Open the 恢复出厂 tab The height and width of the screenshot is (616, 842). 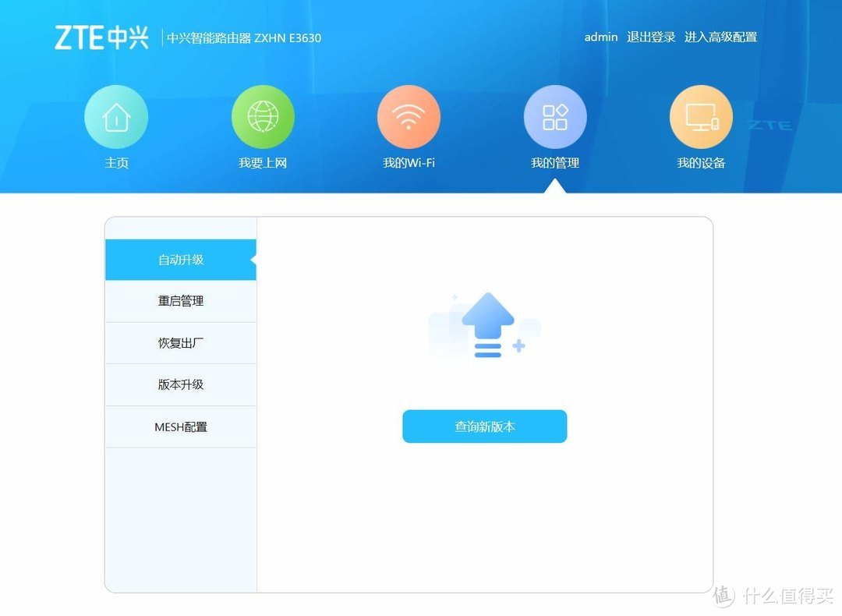[x=180, y=343]
